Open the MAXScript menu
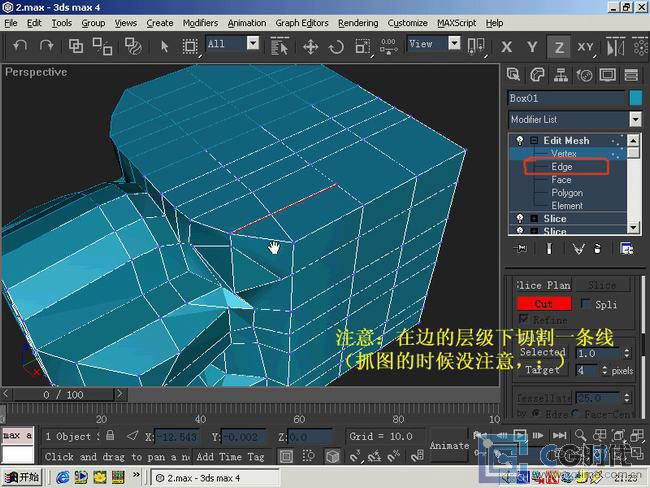This screenshot has height=488, width=650. pyautogui.click(x=456, y=23)
